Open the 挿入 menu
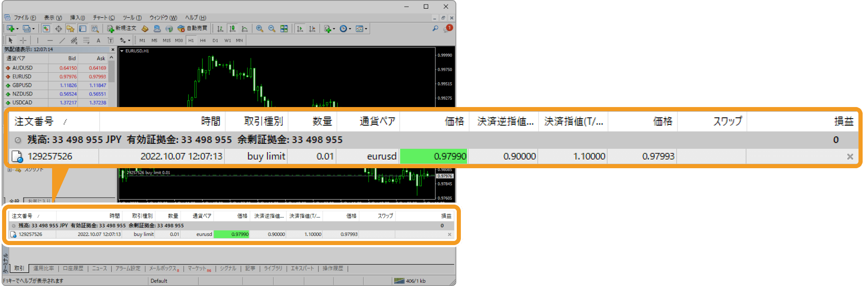This screenshot has width=868, height=286. (77, 17)
